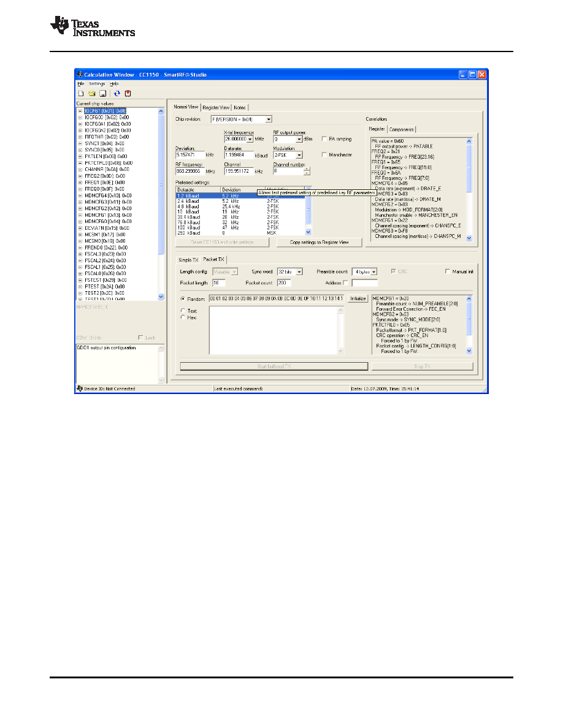563x728 pixels.
Task: Expand the IOCFG1 [0x01] tree node
Action: click(x=80, y=111)
